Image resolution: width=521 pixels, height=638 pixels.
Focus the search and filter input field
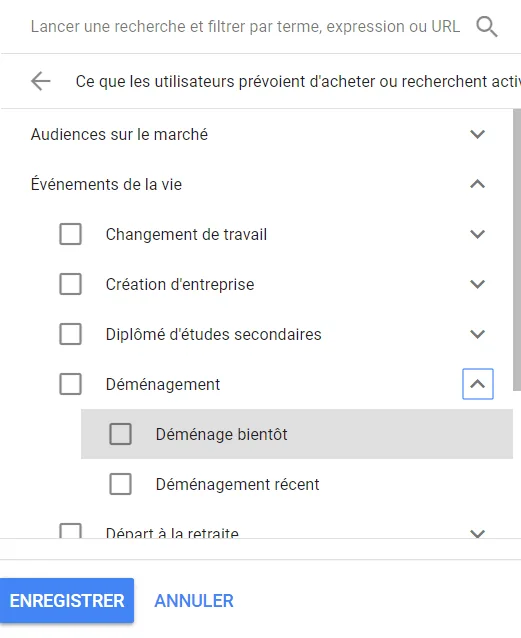[x=245, y=27]
